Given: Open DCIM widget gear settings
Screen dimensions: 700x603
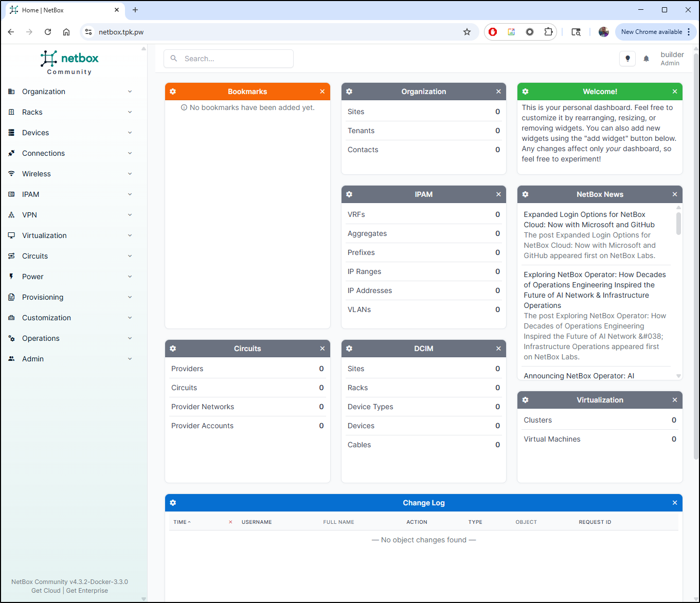Looking at the screenshot, I should click(x=349, y=349).
